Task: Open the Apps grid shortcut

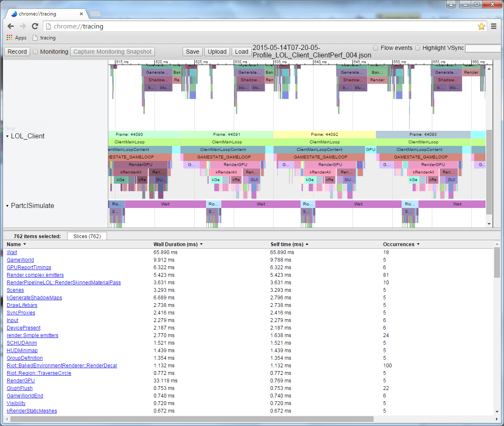Action: 16,38
